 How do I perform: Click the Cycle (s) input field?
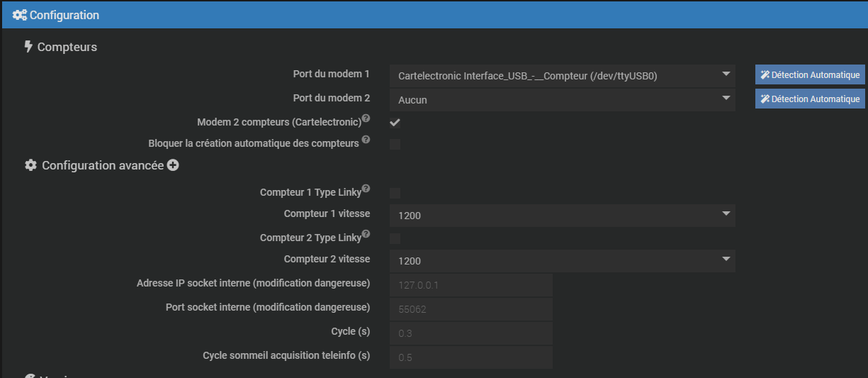470,333
